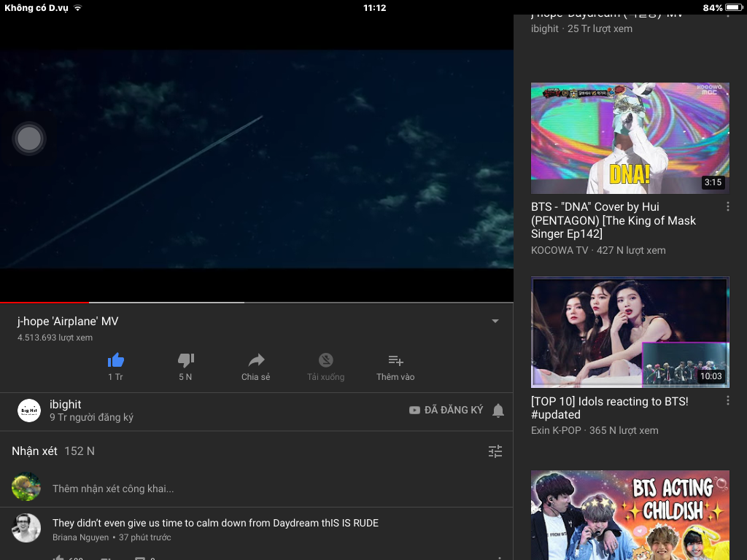
Task: Dislike the video with thumbs down
Action: click(x=185, y=361)
